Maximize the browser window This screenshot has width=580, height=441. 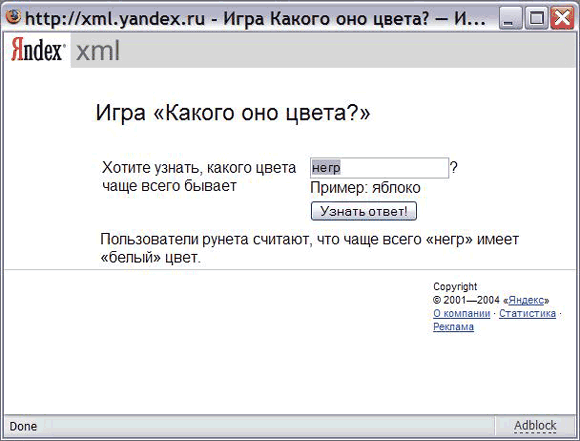[x=536, y=18]
